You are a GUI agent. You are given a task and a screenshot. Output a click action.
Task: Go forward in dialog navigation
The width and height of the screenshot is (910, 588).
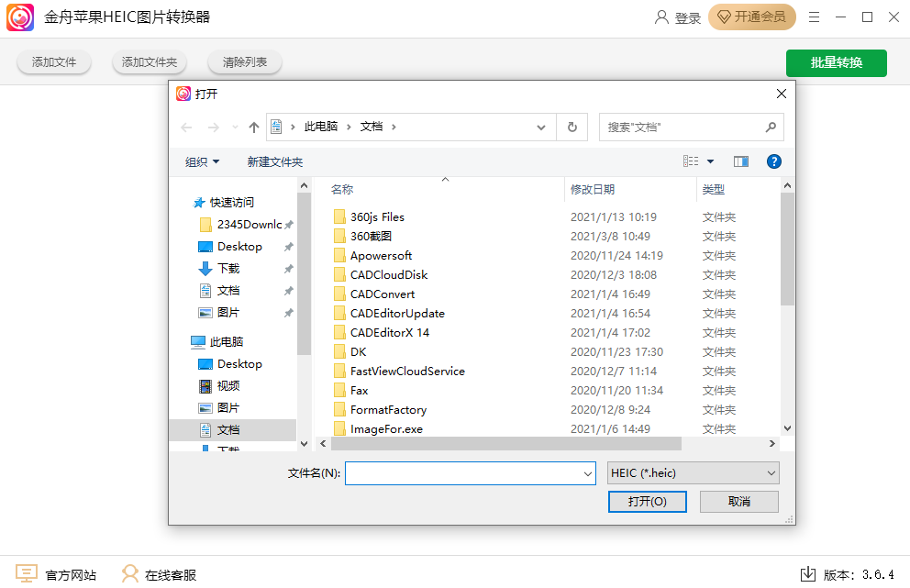(214, 128)
